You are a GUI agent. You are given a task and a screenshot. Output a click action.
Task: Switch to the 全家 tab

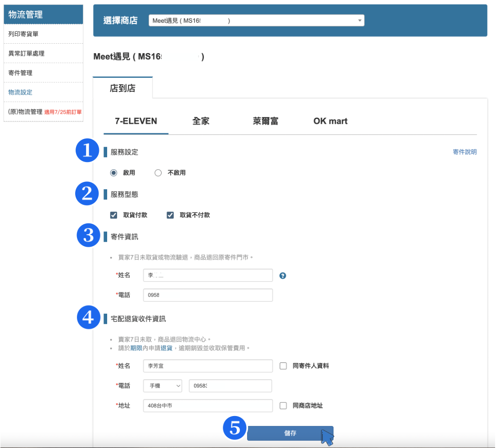201,121
